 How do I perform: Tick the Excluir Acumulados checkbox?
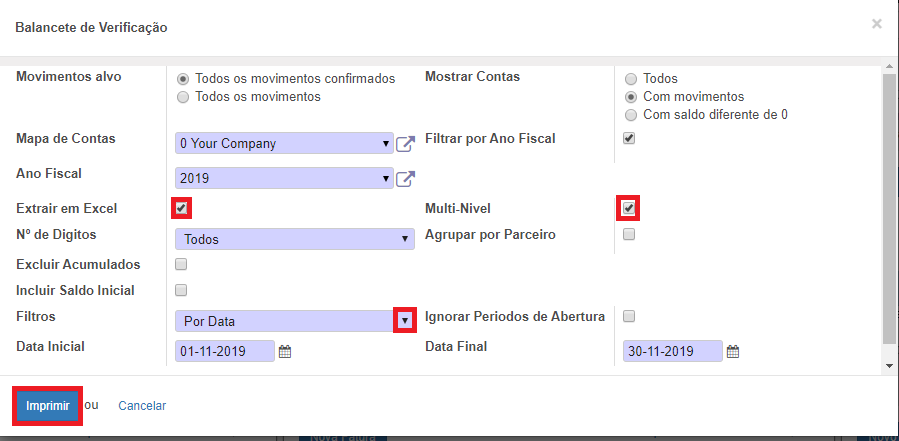point(181,265)
